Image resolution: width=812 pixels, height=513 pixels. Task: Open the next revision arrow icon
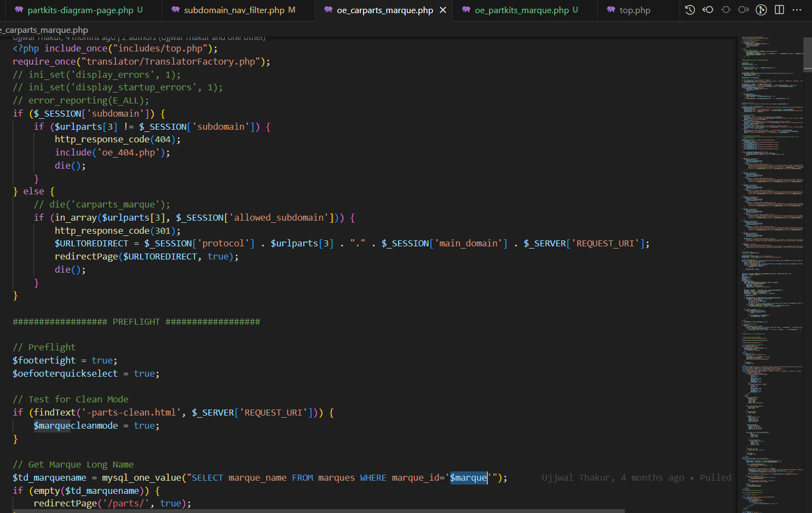tap(744, 10)
